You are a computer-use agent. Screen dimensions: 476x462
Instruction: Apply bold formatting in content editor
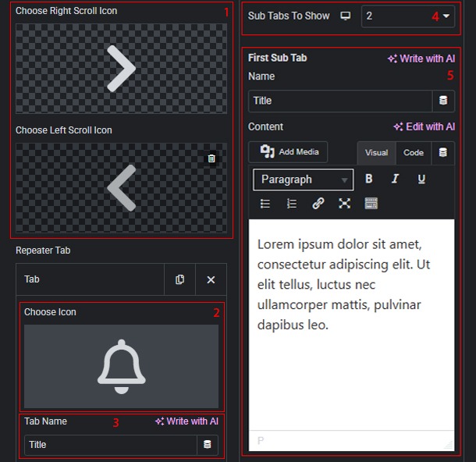click(x=369, y=179)
